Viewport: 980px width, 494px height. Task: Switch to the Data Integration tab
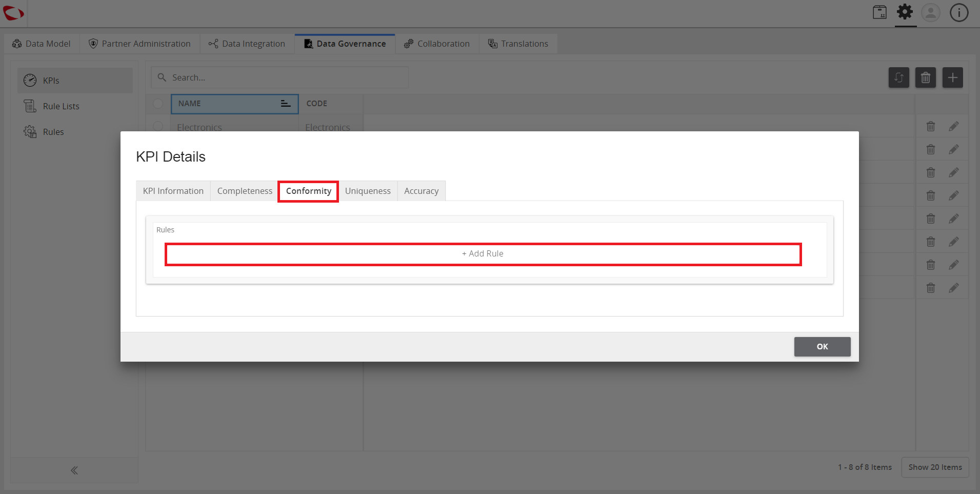click(x=247, y=44)
